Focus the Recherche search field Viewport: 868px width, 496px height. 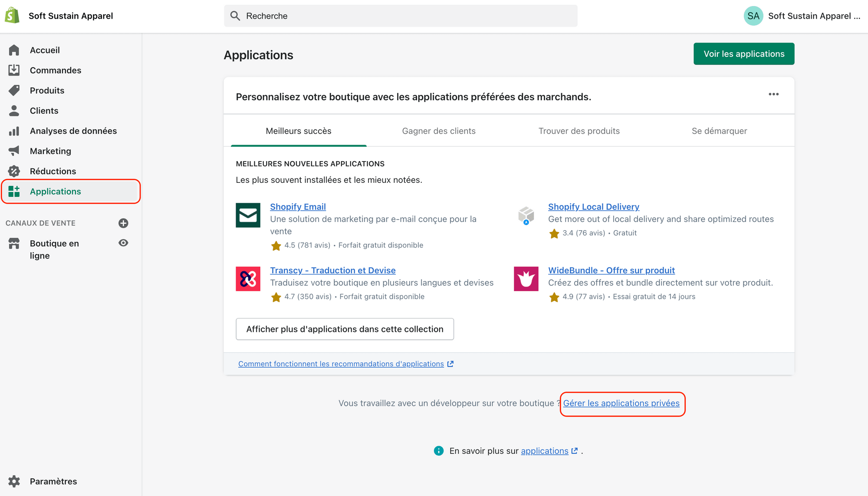click(x=401, y=16)
